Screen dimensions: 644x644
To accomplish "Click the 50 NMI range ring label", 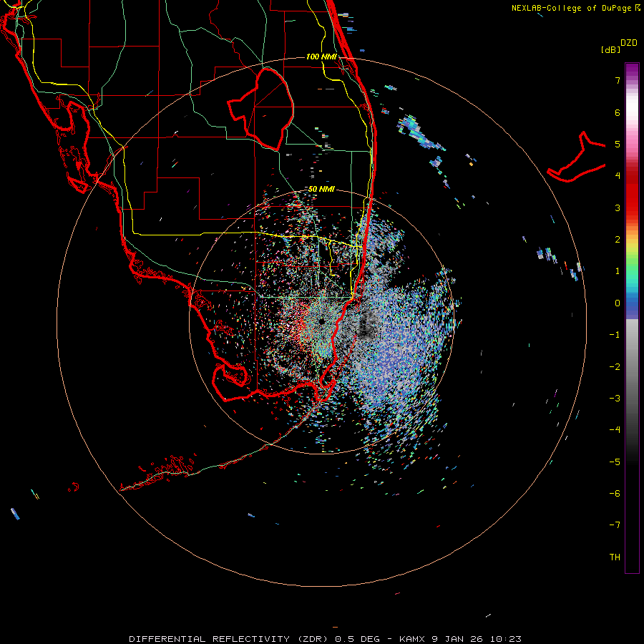I will [321, 189].
